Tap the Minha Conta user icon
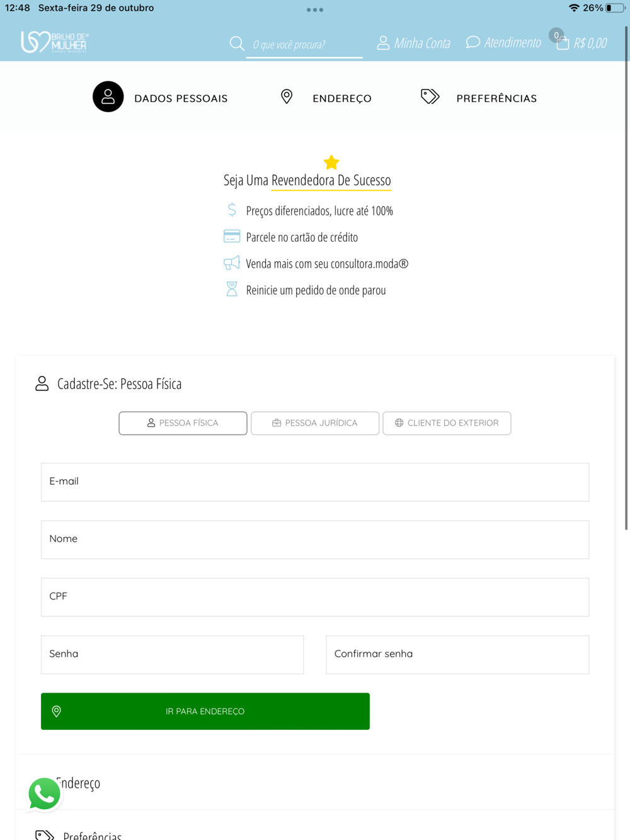This screenshot has width=630, height=840. coord(383,43)
